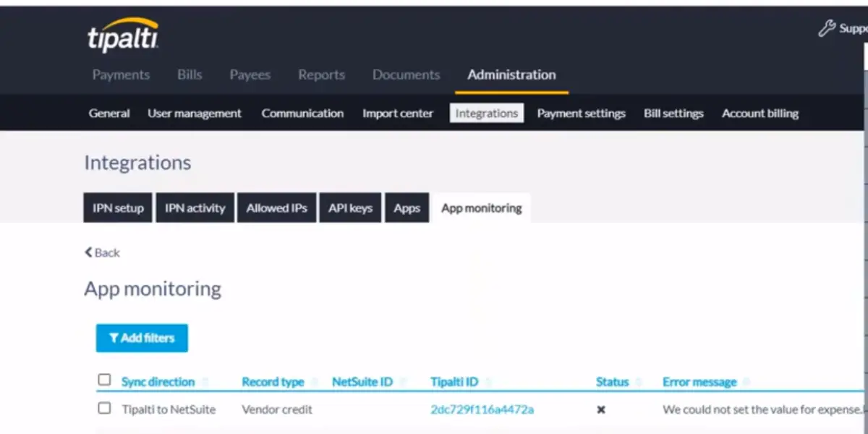This screenshot has height=434, width=868.
Task: Select the App monitoring tab
Action: (x=481, y=208)
